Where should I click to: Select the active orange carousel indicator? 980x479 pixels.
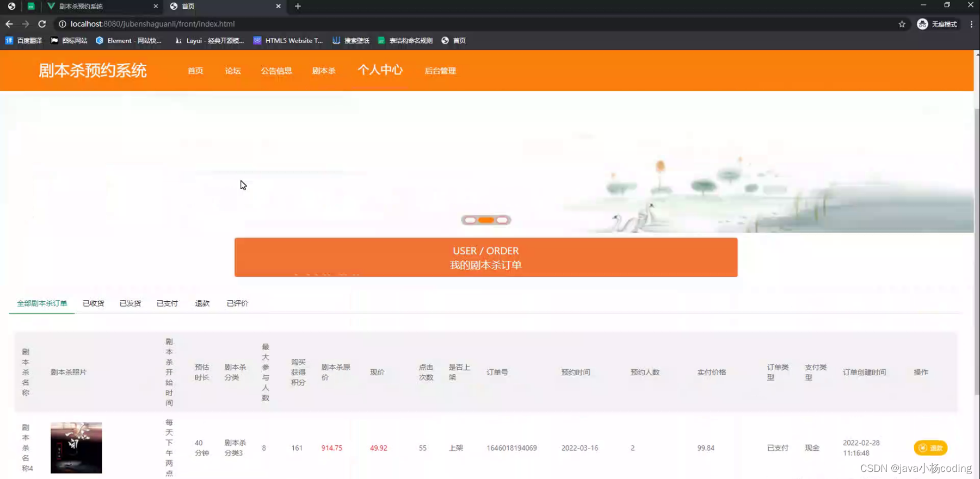coord(486,220)
